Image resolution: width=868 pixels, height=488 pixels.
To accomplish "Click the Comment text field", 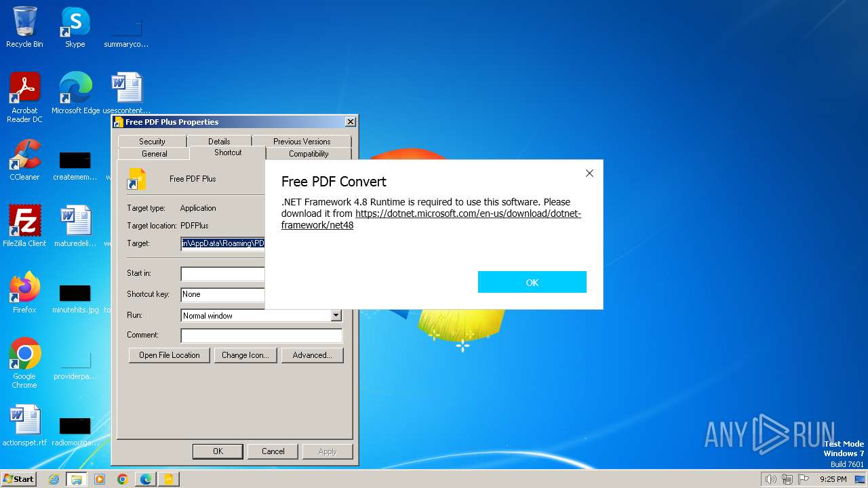I will coord(262,335).
